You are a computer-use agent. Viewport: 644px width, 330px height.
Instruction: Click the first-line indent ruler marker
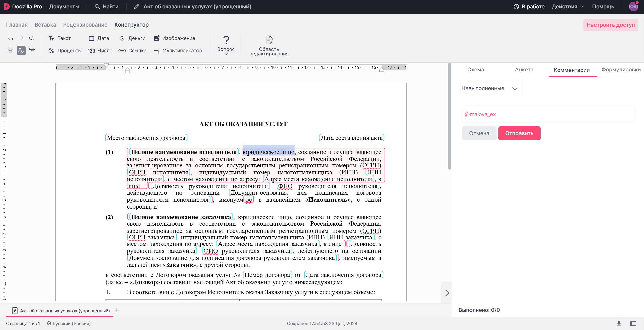click(x=106, y=65)
